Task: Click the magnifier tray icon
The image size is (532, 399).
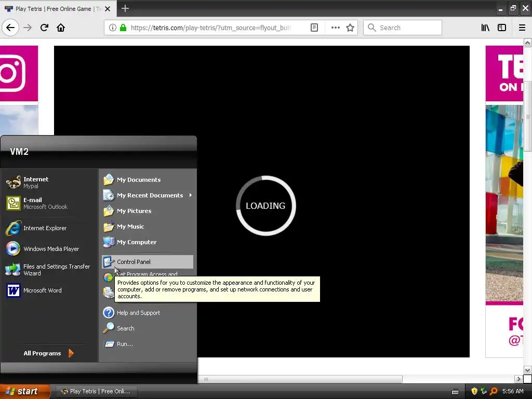Action: (x=494, y=391)
